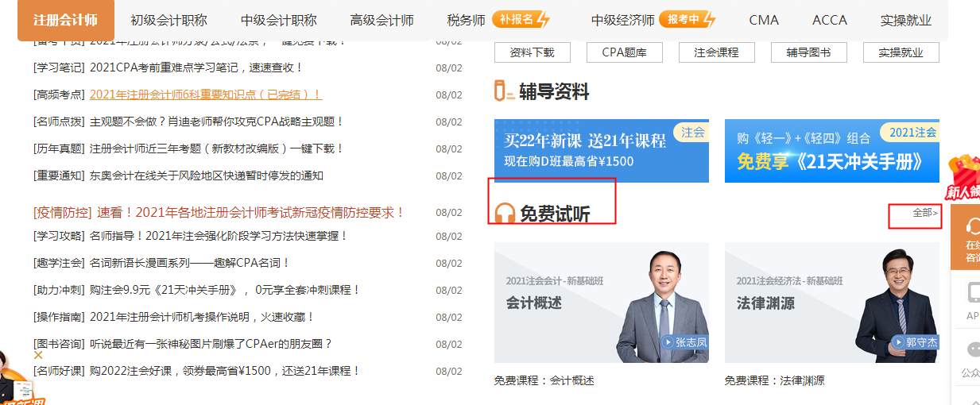Click the WeChat official account icon
The image size is (980, 405).
click(x=972, y=356)
